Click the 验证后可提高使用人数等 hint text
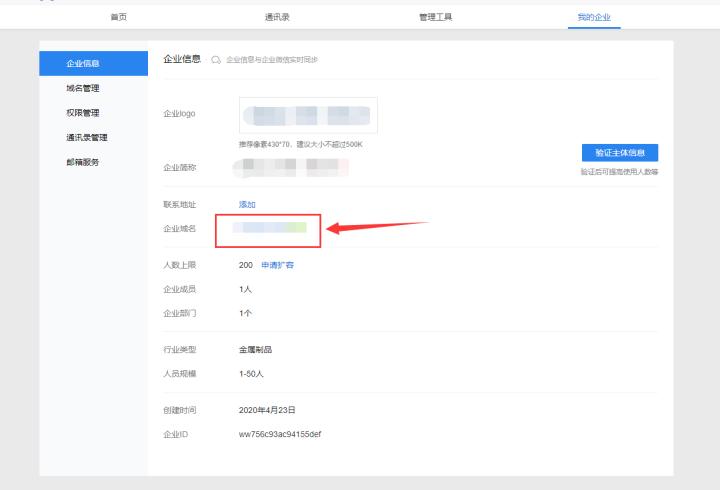Image resolution: width=720 pixels, height=490 pixels. point(619,172)
